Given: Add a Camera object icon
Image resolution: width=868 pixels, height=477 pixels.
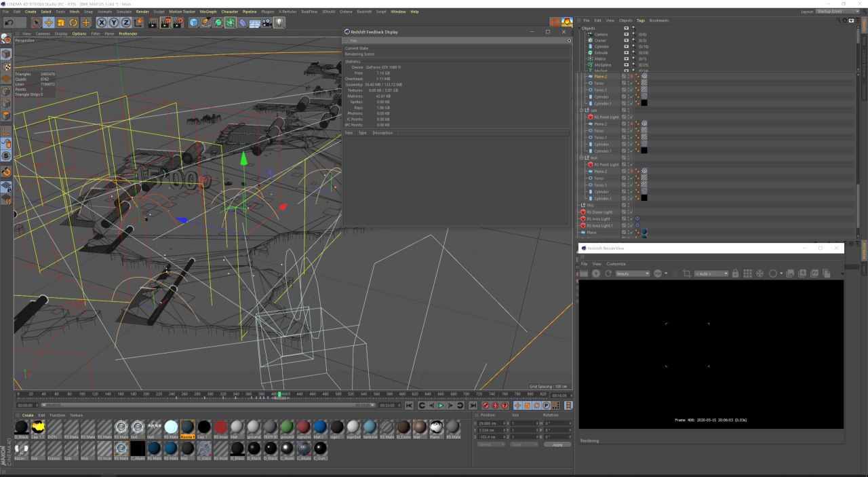Looking at the screenshot, I should pyautogui.click(x=267, y=22).
